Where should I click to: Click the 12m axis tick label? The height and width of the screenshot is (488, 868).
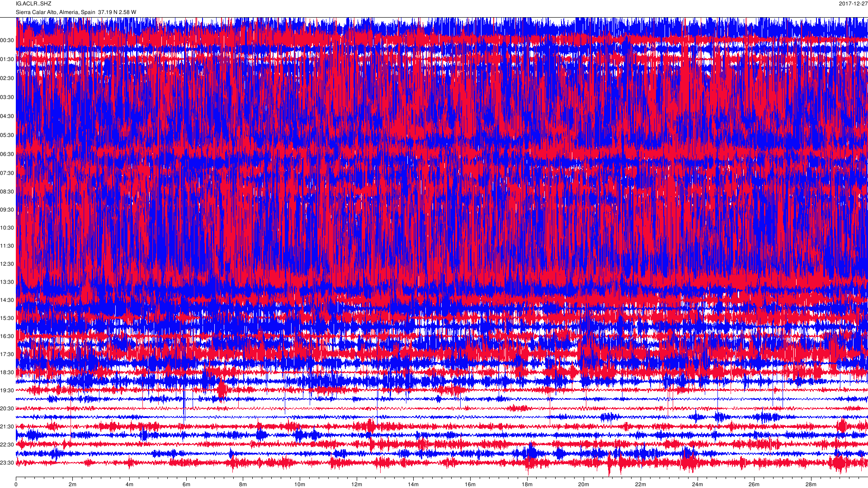pyautogui.click(x=357, y=484)
